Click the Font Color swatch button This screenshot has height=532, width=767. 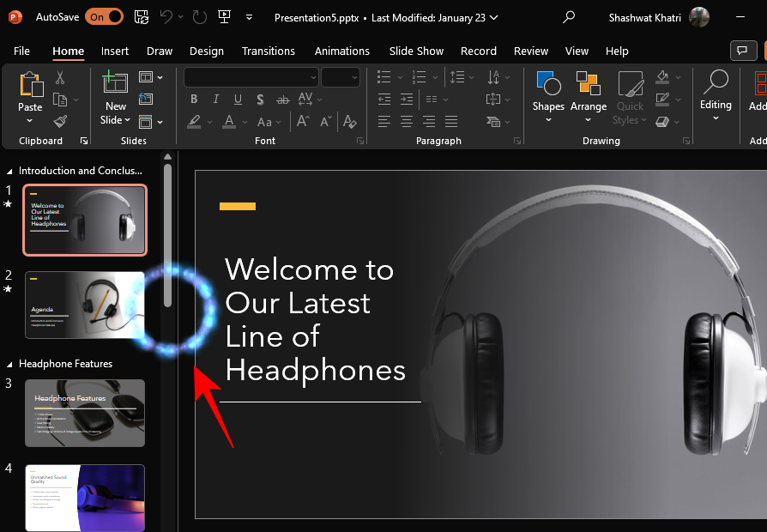coord(229,122)
